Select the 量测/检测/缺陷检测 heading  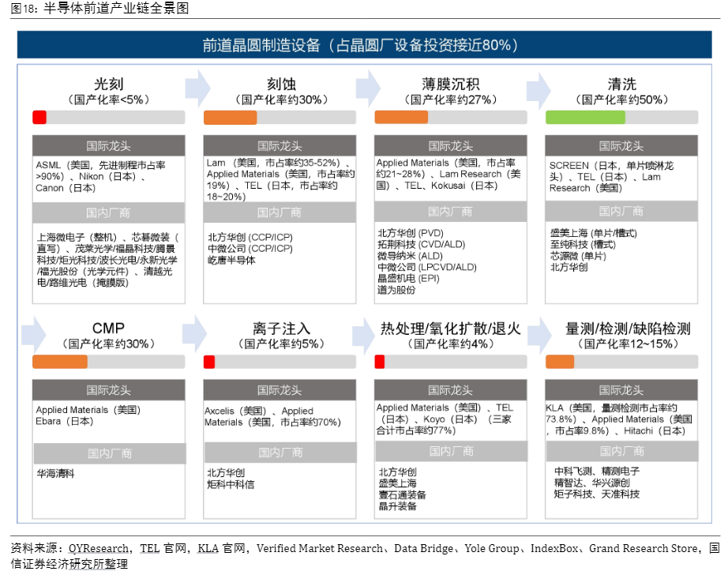(628, 329)
